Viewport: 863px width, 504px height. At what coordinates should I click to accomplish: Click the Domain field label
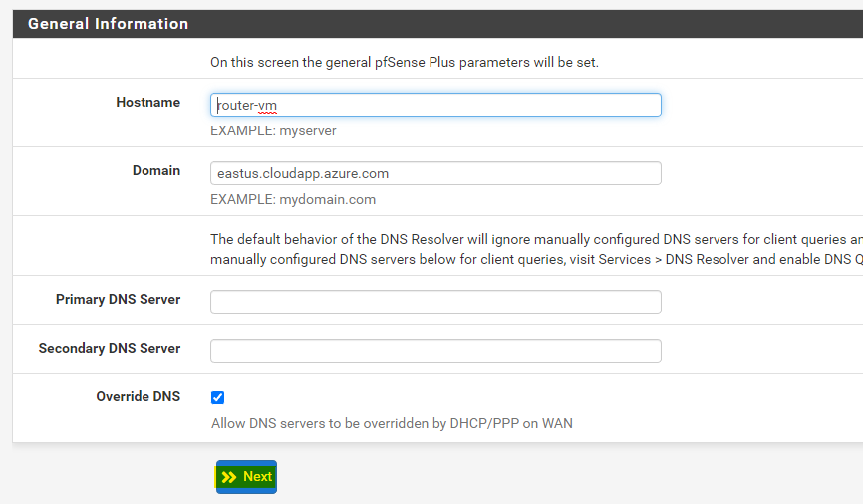pos(156,170)
